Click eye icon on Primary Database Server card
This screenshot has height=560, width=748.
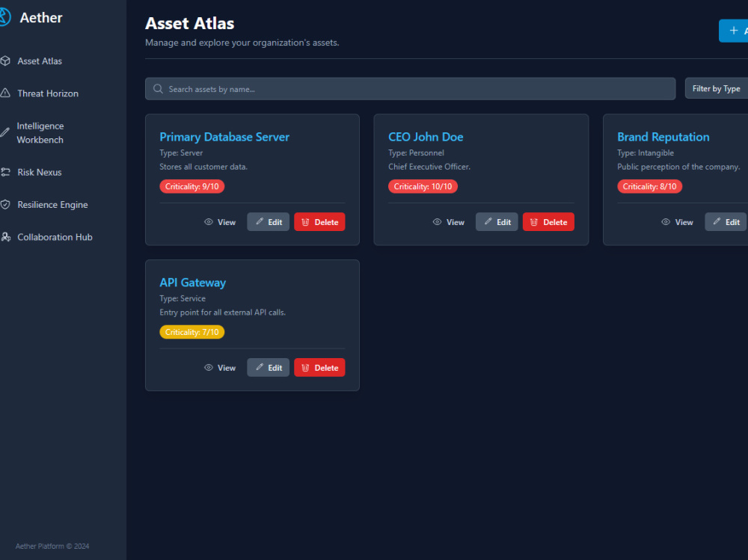tap(209, 222)
